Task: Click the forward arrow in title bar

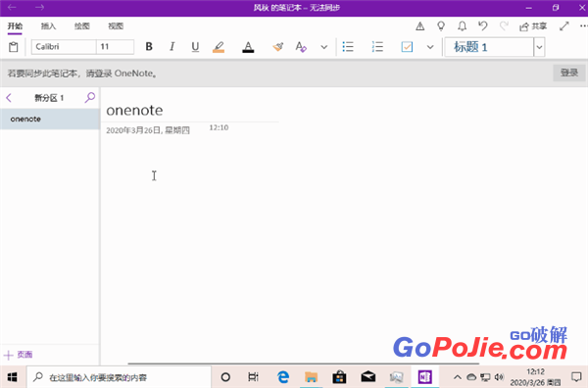Action: 39,8
